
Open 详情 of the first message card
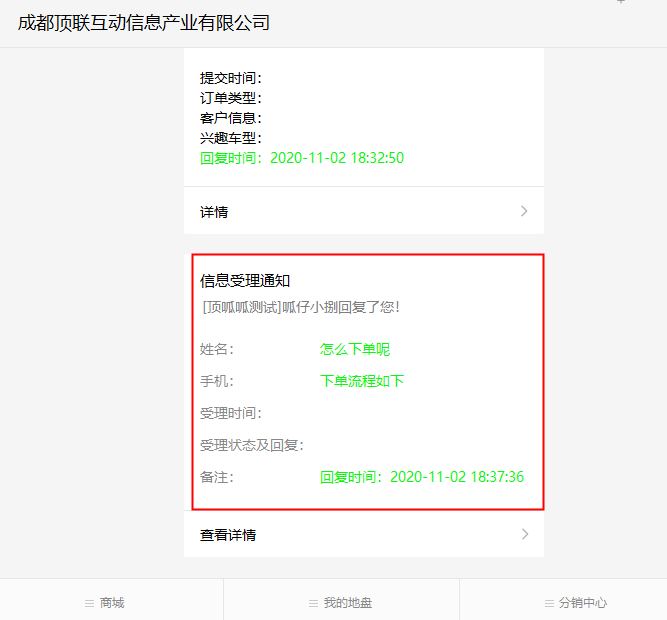coord(364,211)
